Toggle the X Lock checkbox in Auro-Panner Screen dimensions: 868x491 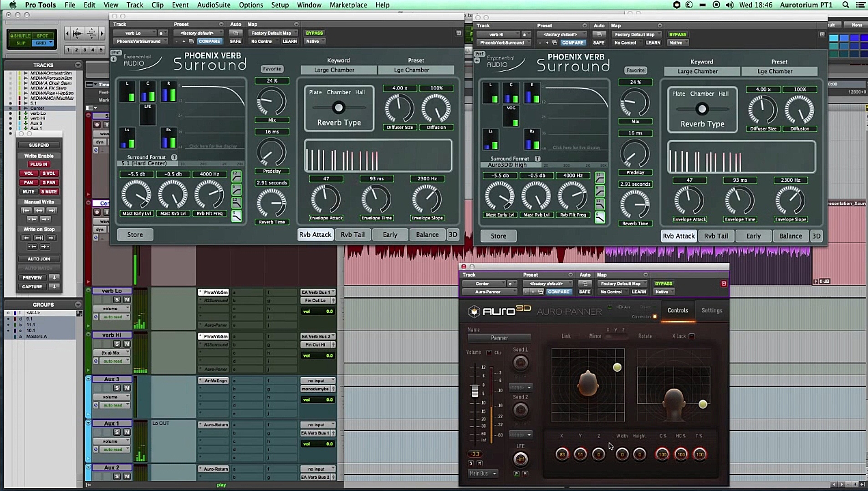pyautogui.click(x=692, y=336)
